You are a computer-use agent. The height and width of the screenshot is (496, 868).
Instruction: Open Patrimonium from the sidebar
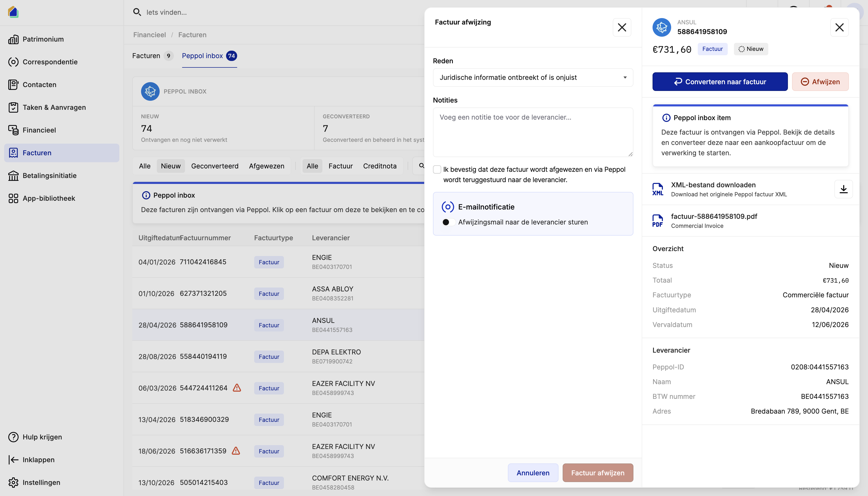[62, 39]
